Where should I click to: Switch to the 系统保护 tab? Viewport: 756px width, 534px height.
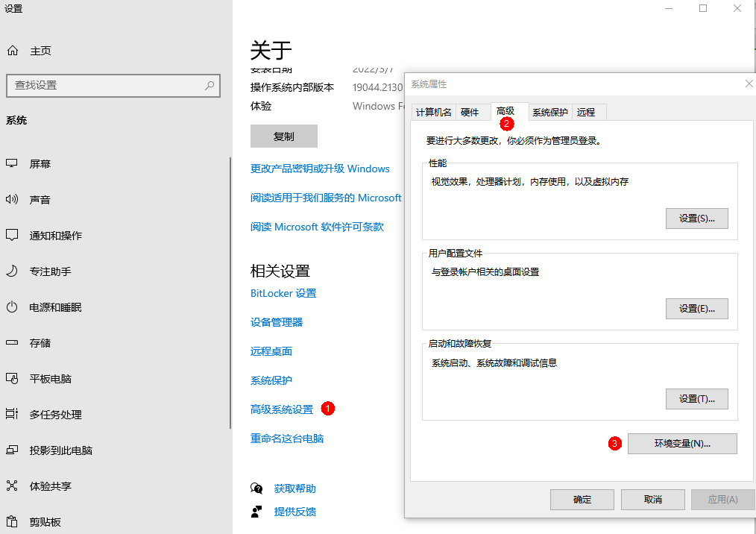pyautogui.click(x=549, y=111)
